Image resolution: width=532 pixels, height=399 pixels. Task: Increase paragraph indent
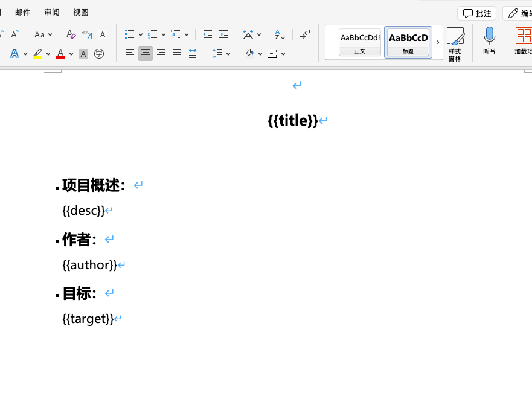tap(223, 34)
